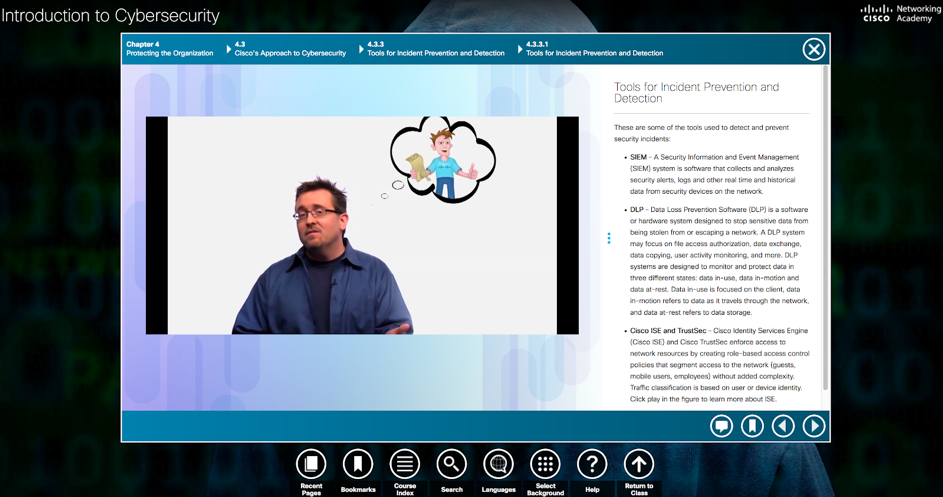
Task: Go to the next page arrow
Action: [814, 426]
